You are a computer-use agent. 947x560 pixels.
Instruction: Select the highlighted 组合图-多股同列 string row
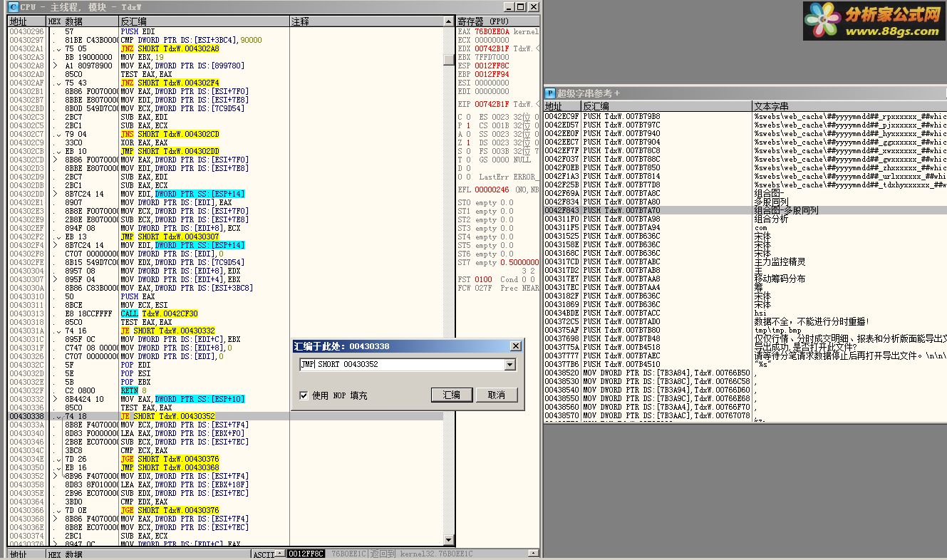[x=745, y=211]
